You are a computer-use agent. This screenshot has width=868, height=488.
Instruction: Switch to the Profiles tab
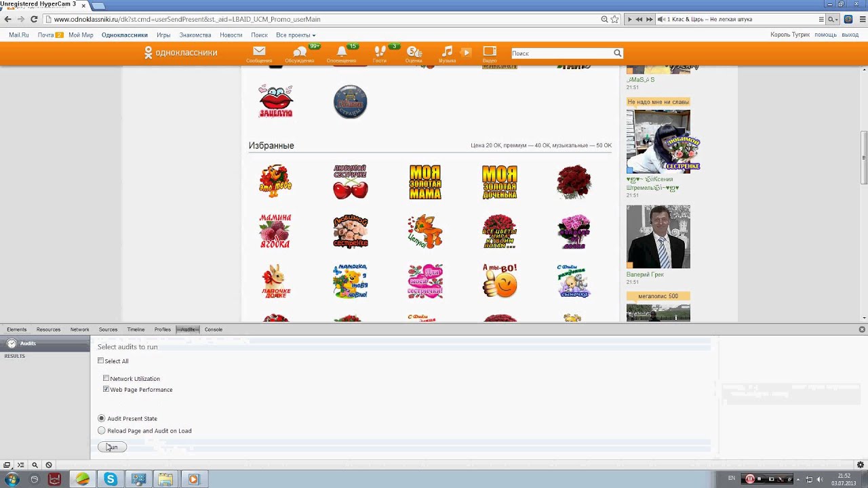click(x=162, y=329)
